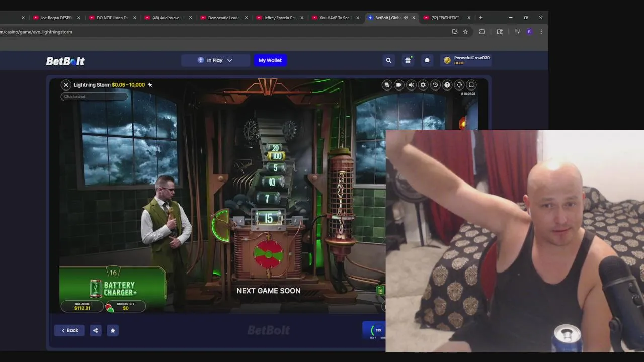The height and width of the screenshot is (362, 644).
Task: Click the 32% level progress widget
Action: tap(374, 330)
